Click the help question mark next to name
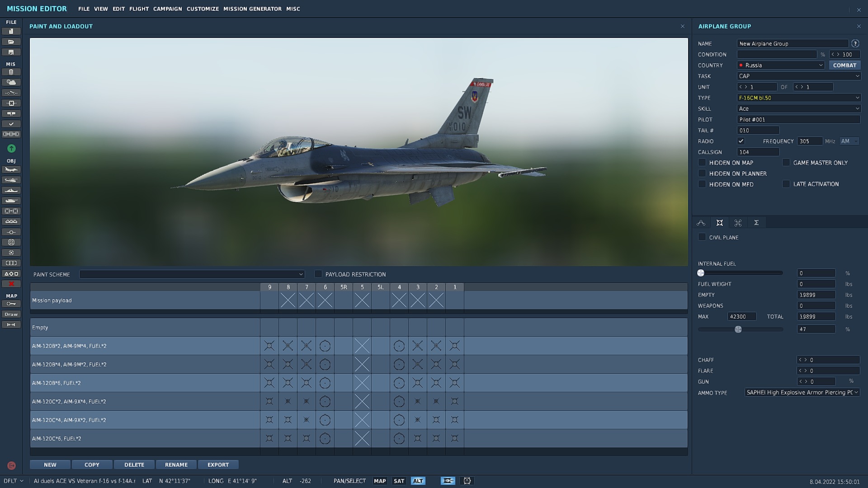 pos(855,43)
